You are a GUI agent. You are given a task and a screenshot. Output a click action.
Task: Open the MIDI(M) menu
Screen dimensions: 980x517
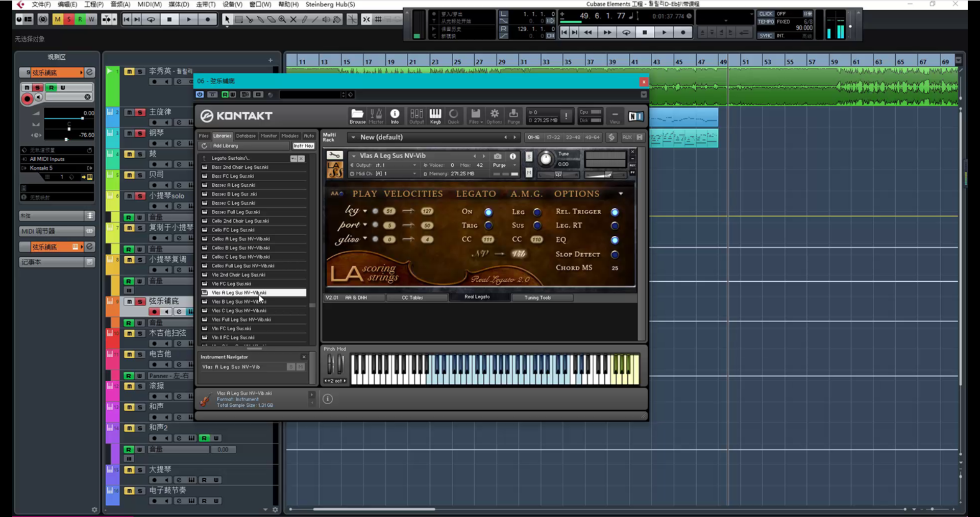149,4
